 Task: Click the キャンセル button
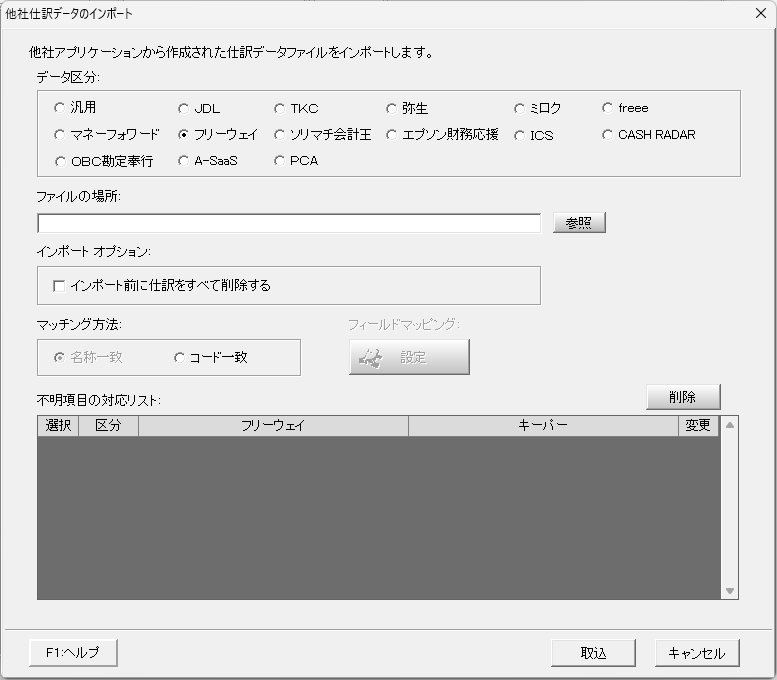pyautogui.click(x=697, y=653)
